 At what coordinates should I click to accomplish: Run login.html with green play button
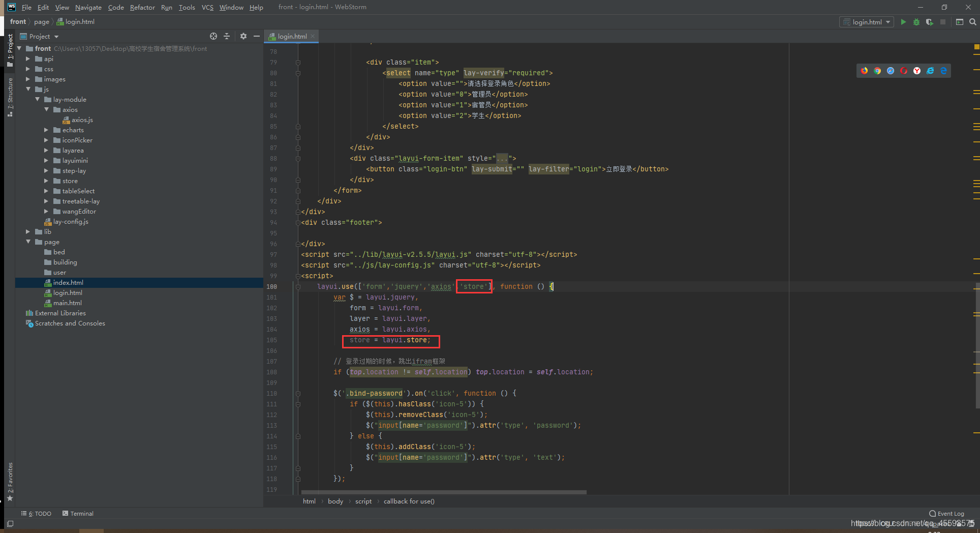click(903, 22)
